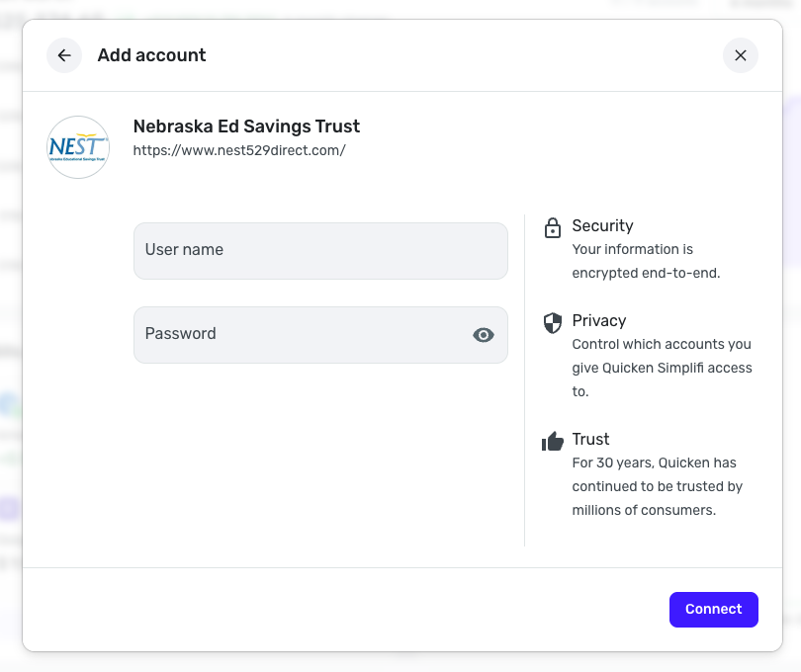Open the nest529direct.com URL
This screenshot has width=801, height=672.
(x=239, y=150)
